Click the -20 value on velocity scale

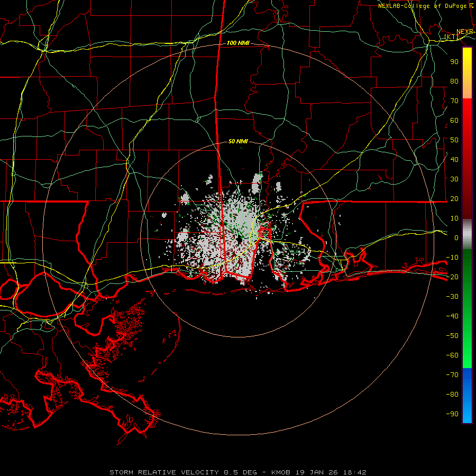[452, 277]
